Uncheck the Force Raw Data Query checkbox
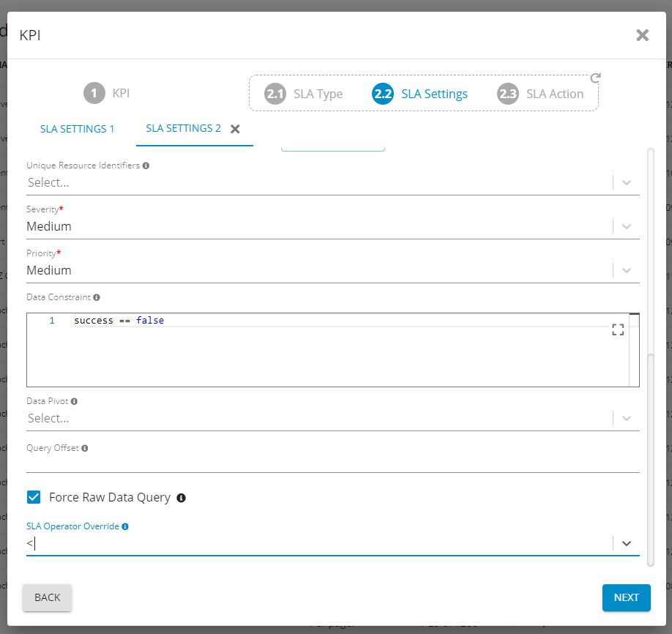 [x=34, y=498]
